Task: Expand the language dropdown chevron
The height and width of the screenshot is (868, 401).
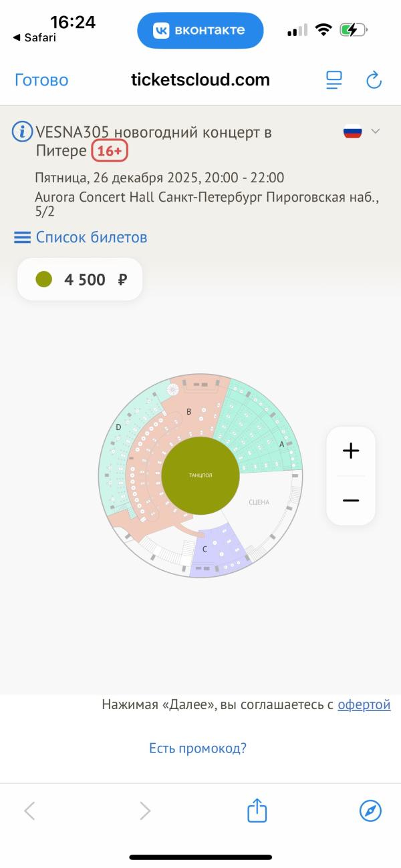Action: point(376,131)
